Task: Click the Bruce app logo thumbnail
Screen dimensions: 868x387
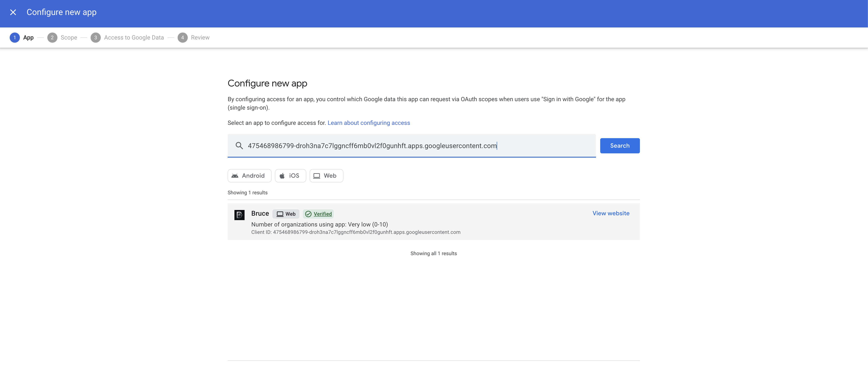Action: pos(239,215)
